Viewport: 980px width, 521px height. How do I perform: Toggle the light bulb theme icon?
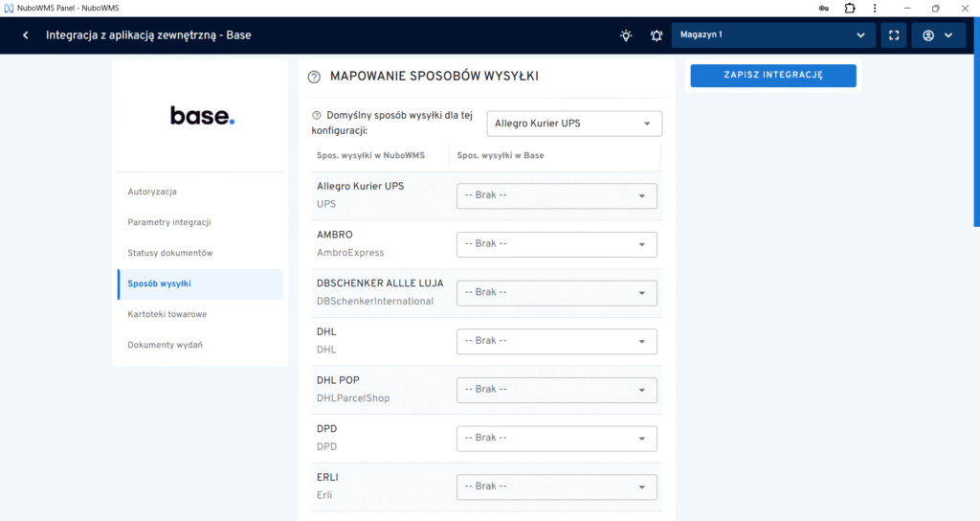point(626,35)
